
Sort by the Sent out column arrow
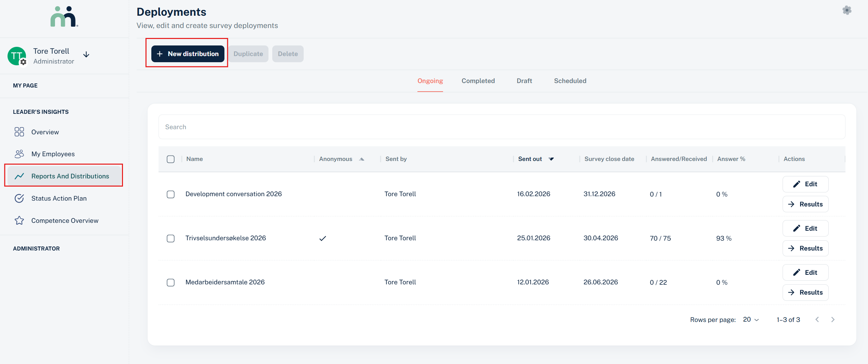click(x=551, y=159)
